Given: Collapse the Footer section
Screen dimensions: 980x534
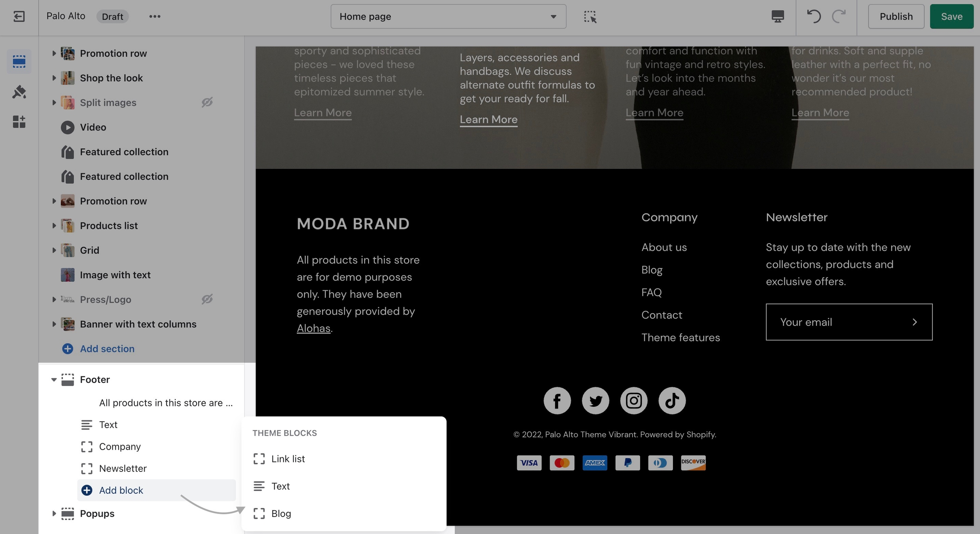Looking at the screenshot, I should pos(54,380).
